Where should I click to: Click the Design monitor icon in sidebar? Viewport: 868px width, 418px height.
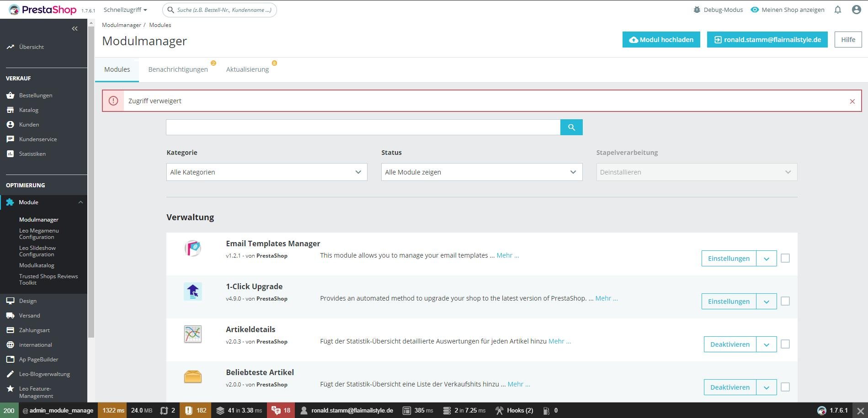click(x=11, y=301)
